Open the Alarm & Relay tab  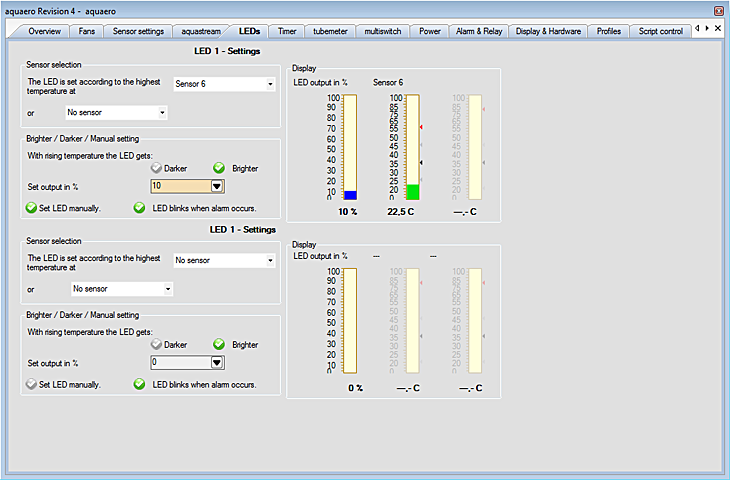477,31
